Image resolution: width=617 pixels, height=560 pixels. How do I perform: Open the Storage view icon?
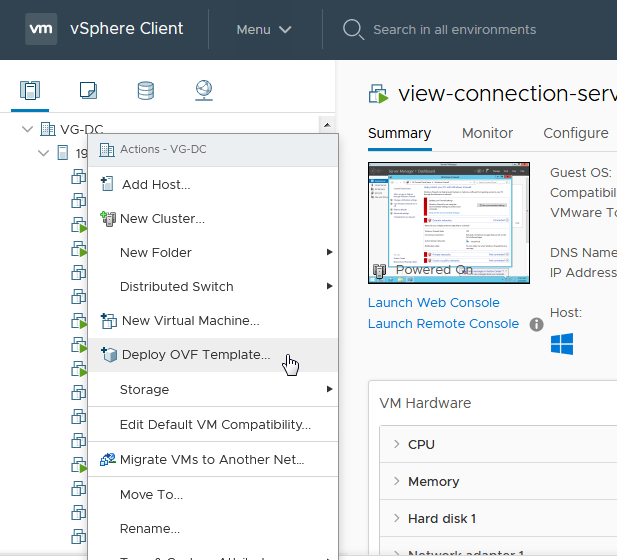[146, 91]
